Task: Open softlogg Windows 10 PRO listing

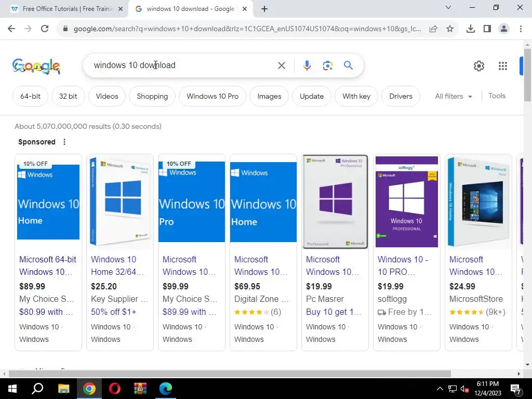Action: (403, 265)
